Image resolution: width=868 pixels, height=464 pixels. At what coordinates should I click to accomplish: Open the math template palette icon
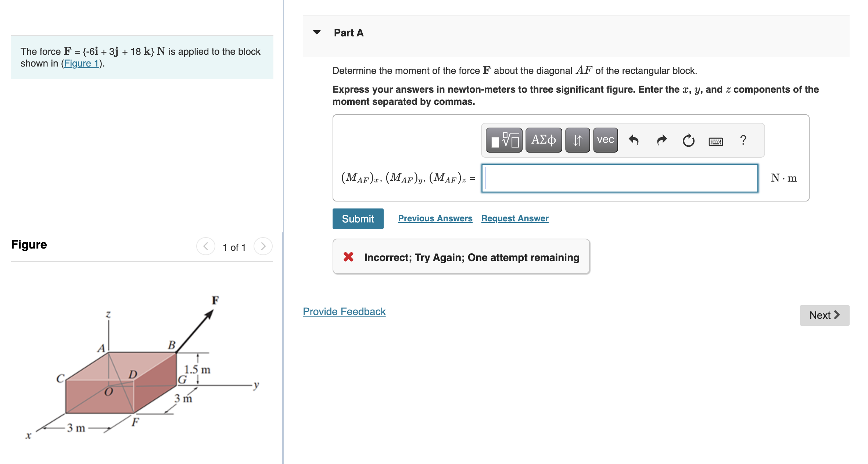click(504, 140)
